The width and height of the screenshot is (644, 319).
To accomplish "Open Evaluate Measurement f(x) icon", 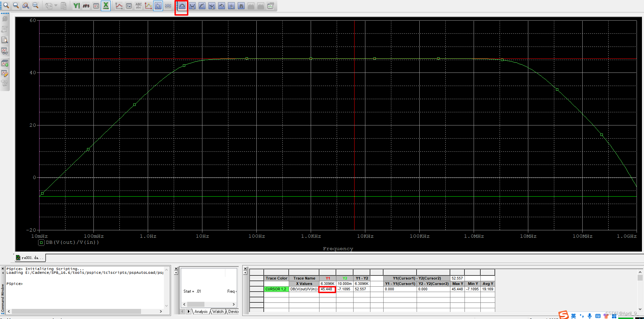I will click(x=129, y=6).
